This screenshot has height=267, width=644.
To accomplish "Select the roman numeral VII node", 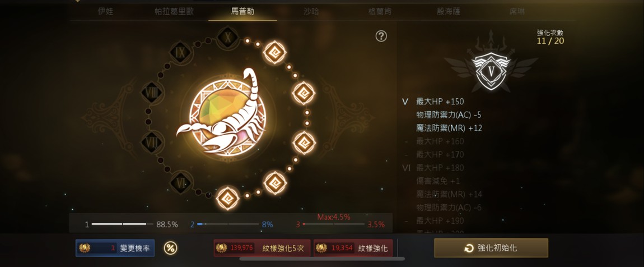I will point(152,143).
